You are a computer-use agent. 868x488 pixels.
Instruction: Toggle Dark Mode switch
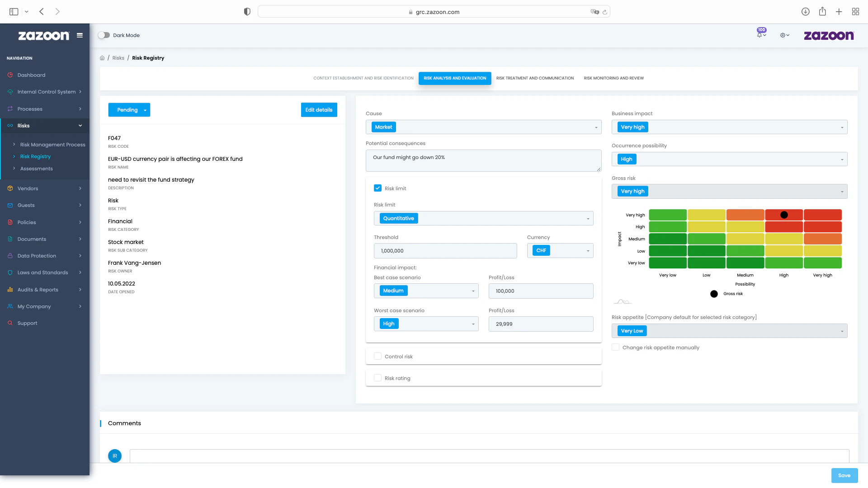coord(104,35)
